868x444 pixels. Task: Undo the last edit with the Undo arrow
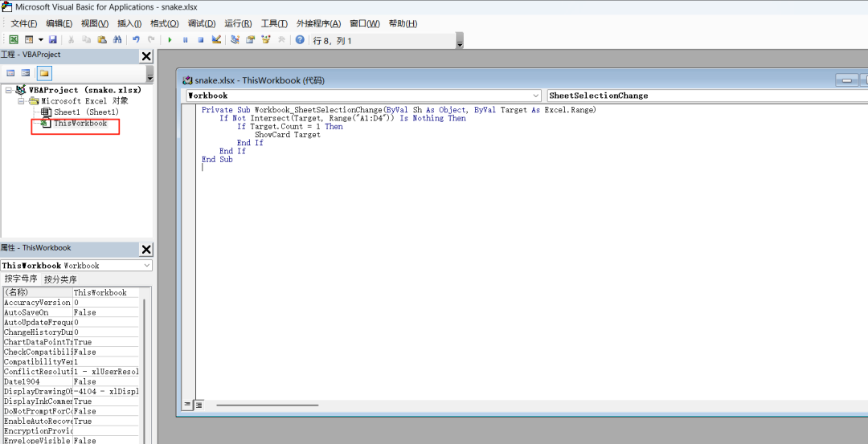pyautogui.click(x=136, y=40)
